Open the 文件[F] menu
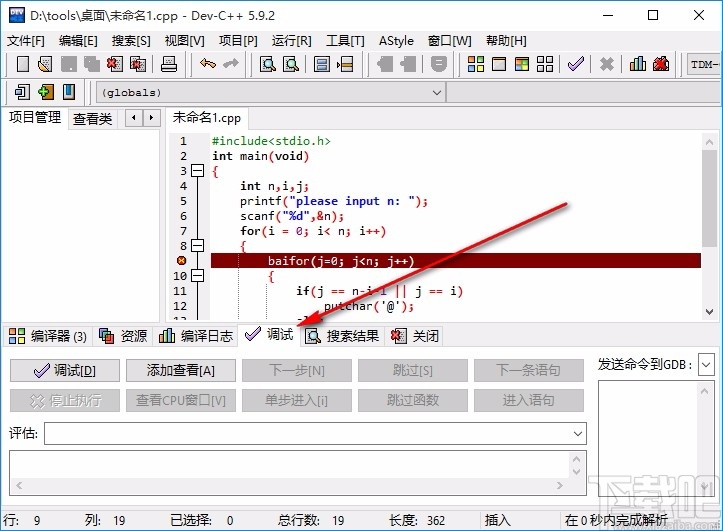The height and width of the screenshot is (531, 723). point(25,41)
